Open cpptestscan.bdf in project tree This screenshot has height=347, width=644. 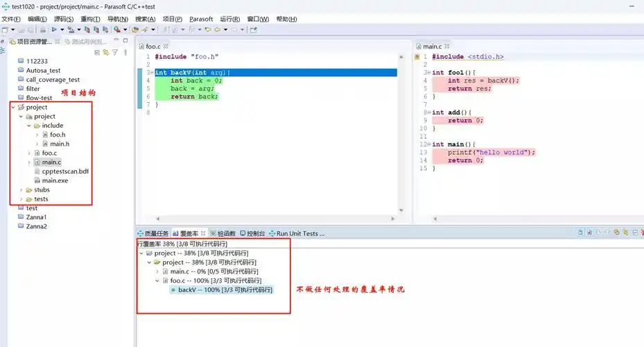(64, 171)
